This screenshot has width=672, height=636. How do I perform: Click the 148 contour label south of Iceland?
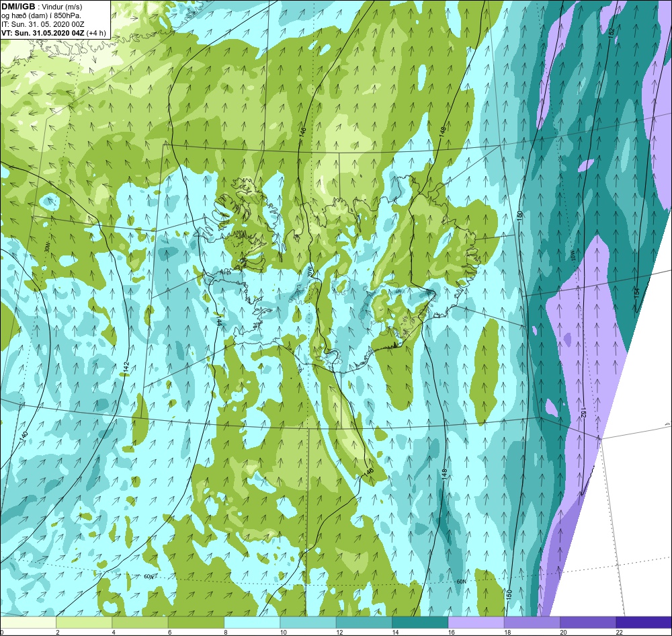pos(444,474)
